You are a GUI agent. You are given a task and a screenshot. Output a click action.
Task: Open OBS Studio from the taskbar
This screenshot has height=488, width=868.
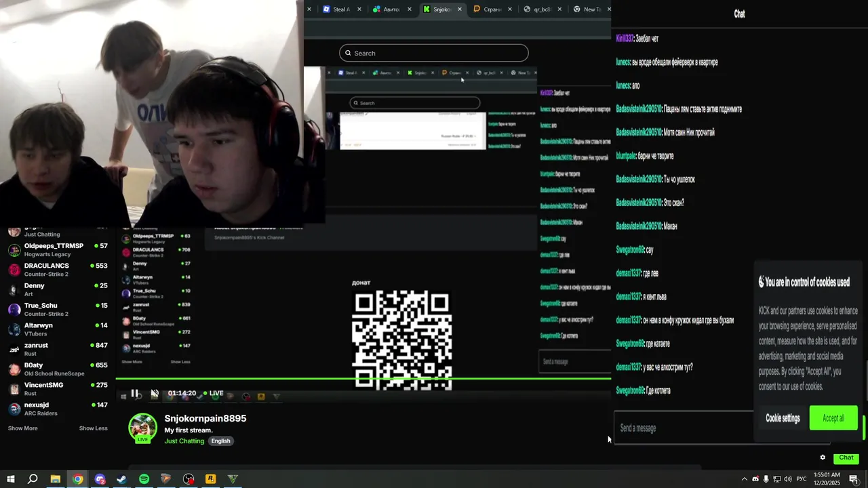(x=189, y=479)
